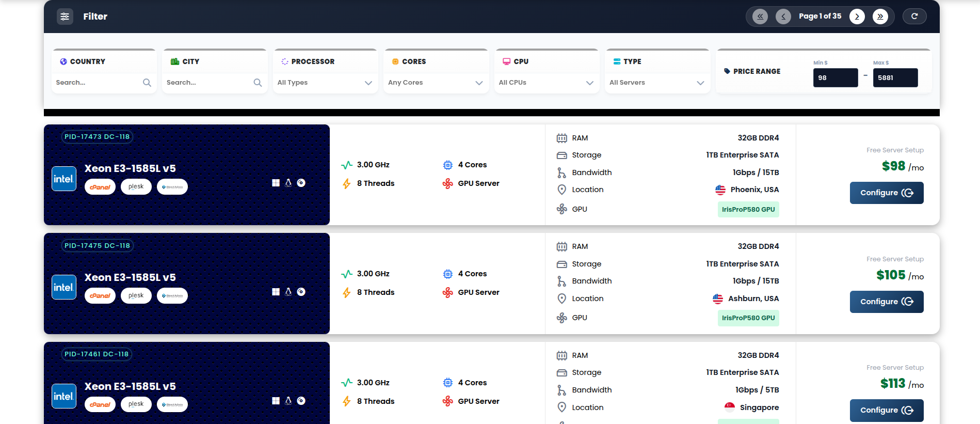
Task: Click the Windows OS icon on PID-17461
Action: point(276,401)
